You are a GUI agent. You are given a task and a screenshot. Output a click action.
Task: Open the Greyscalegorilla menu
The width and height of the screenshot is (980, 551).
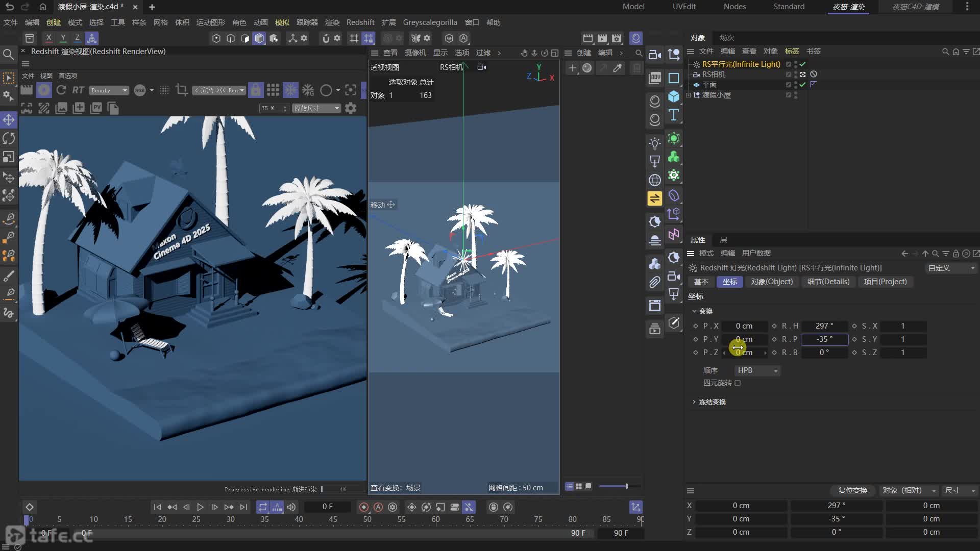[430, 22]
